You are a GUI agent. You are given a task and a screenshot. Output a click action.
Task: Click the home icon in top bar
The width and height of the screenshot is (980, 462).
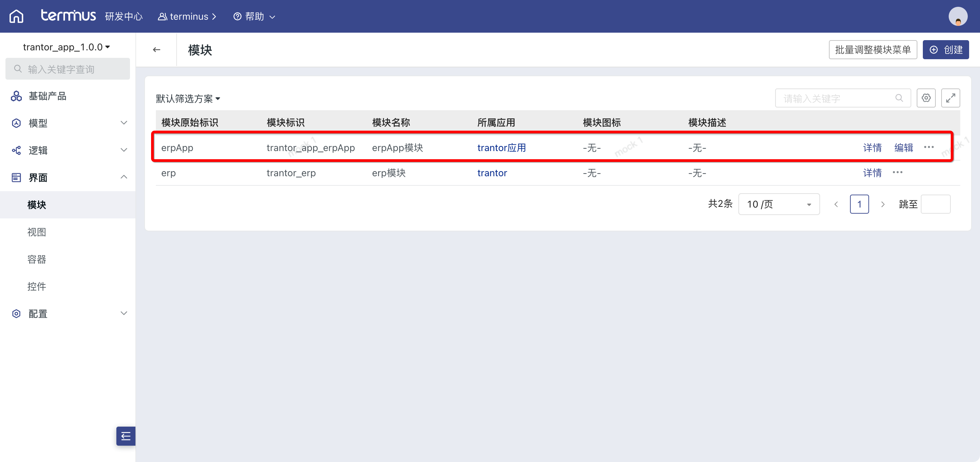coord(16,16)
